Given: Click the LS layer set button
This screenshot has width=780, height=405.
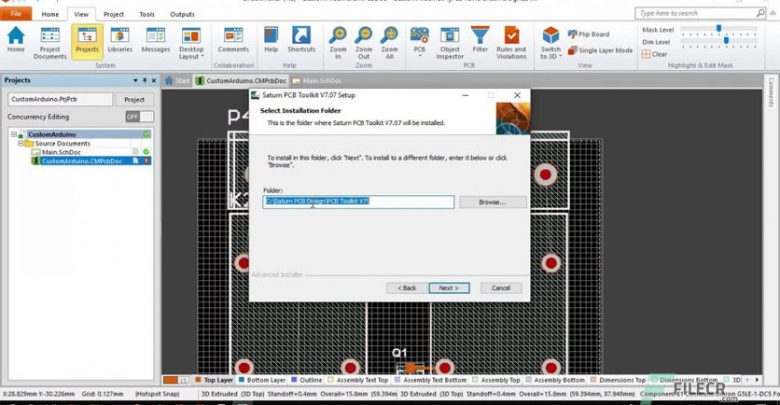Looking at the screenshot, I should [184, 380].
